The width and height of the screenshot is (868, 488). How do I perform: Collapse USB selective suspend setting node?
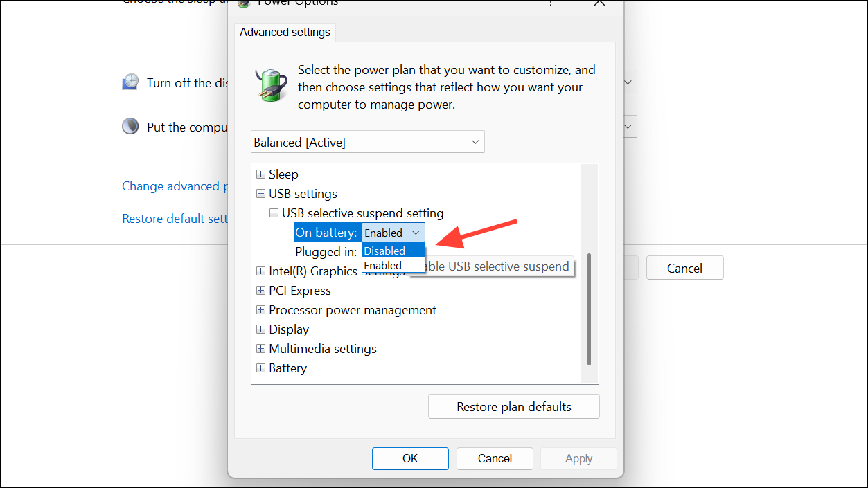click(x=274, y=213)
